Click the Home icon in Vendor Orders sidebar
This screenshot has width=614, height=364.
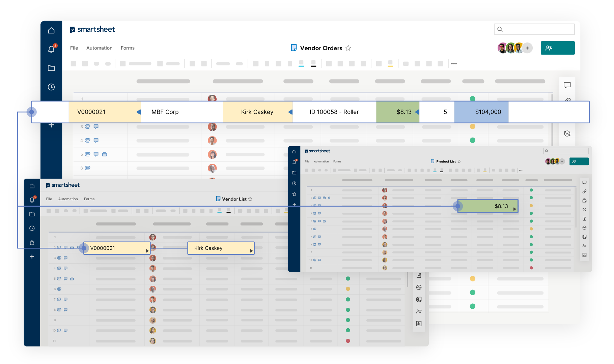pos(51,31)
